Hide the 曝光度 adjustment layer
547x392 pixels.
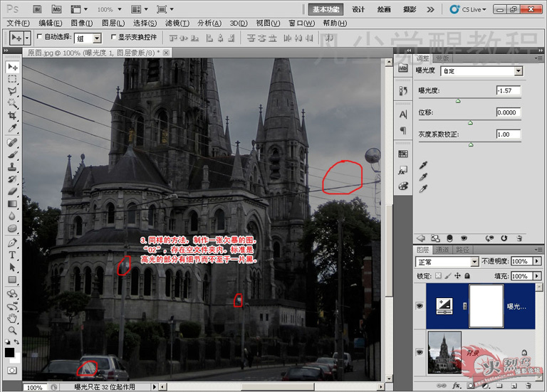point(420,306)
